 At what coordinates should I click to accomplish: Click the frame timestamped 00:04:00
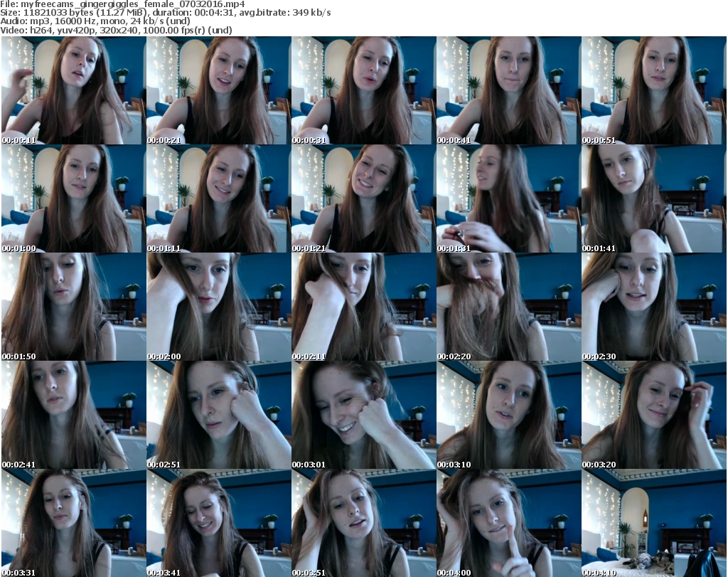(x=508, y=523)
